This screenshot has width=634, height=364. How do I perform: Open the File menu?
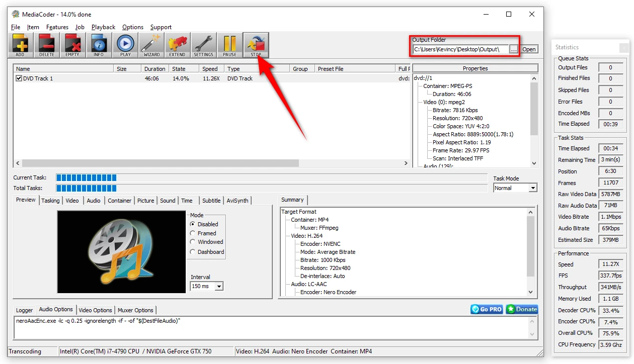click(16, 27)
